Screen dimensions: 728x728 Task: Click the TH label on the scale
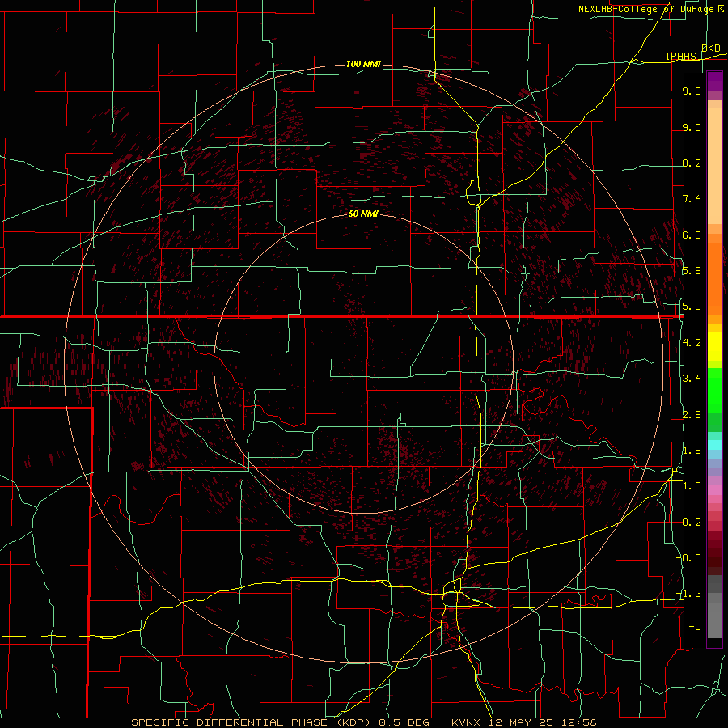click(x=695, y=630)
